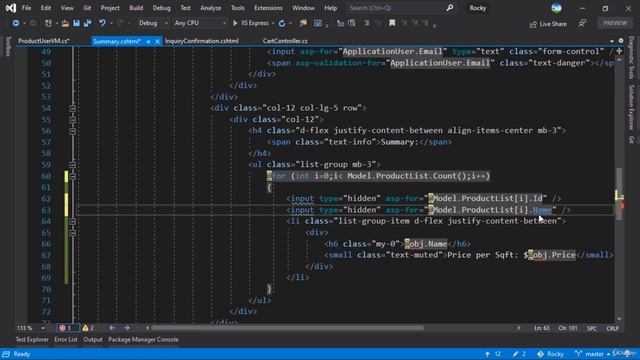Collapse the code block at line 54
The width and height of the screenshot is (640, 360).
pos(72,108)
